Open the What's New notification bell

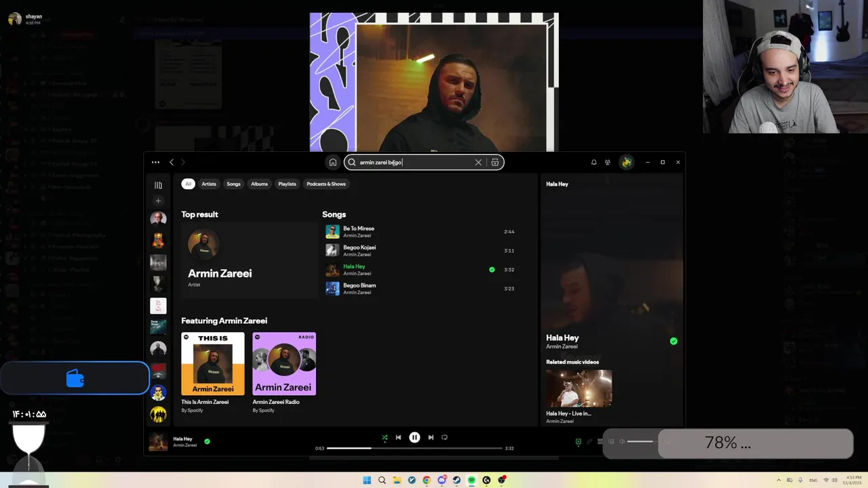click(594, 162)
